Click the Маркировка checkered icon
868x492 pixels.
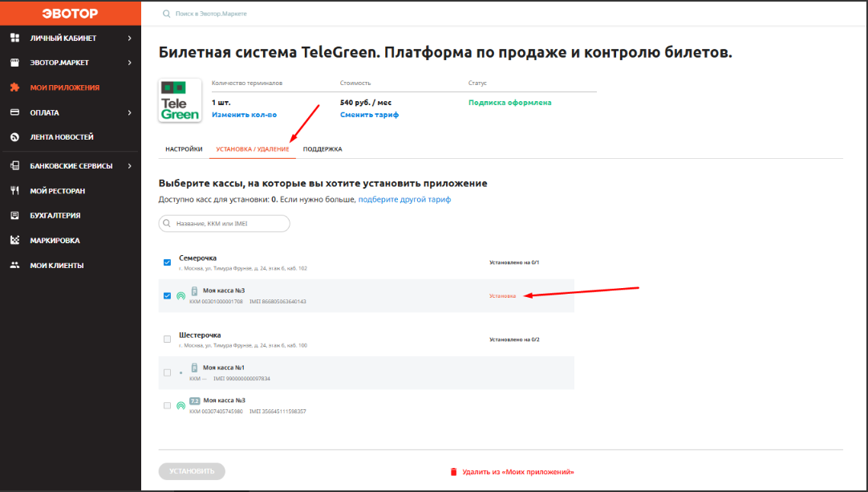point(15,240)
